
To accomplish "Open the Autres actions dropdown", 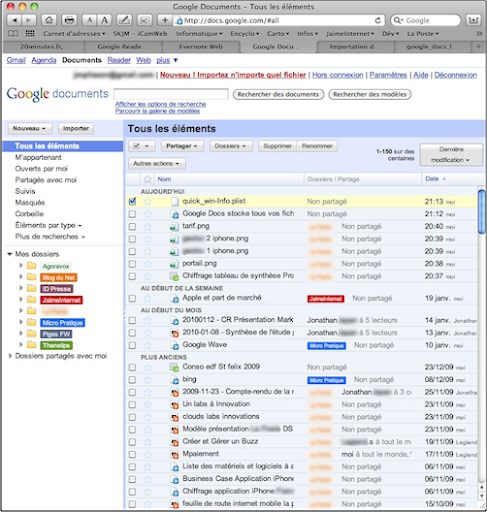I will [x=157, y=164].
